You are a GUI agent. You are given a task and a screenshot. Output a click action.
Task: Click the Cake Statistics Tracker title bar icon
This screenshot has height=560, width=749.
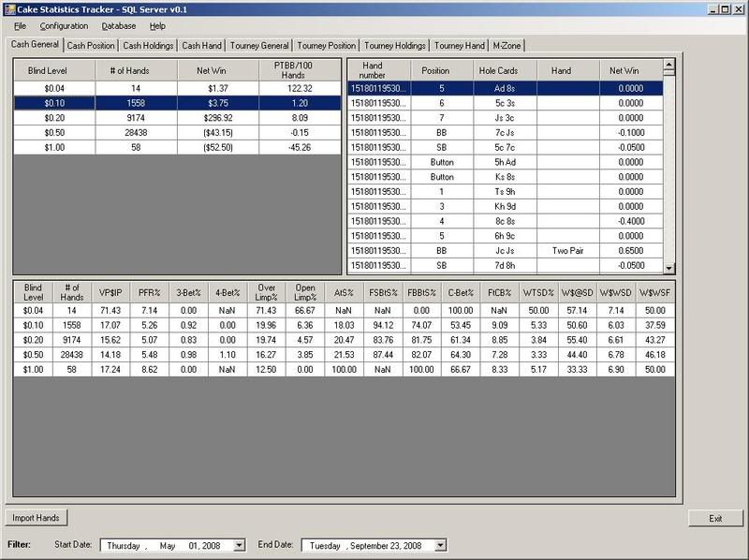click(x=9, y=9)
